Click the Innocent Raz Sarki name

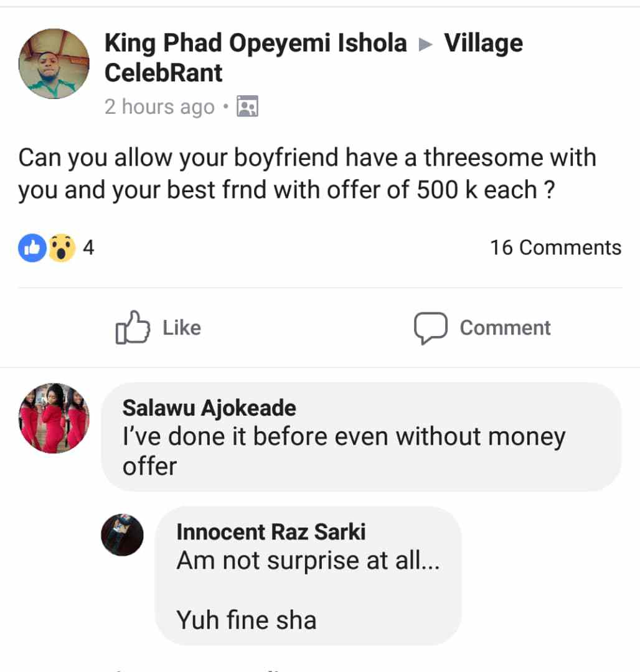271,532
